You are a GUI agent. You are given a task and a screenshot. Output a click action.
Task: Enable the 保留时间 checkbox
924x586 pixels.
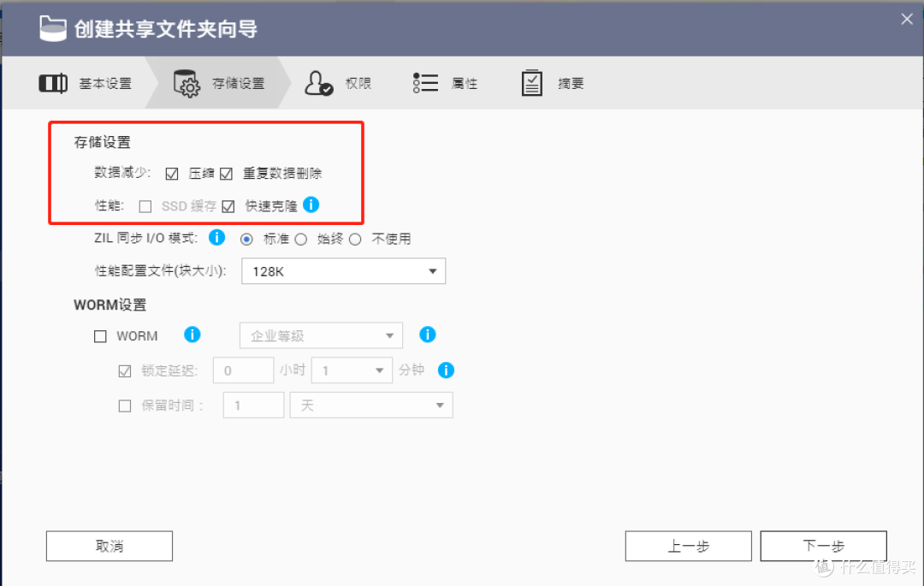coord(124,406)
